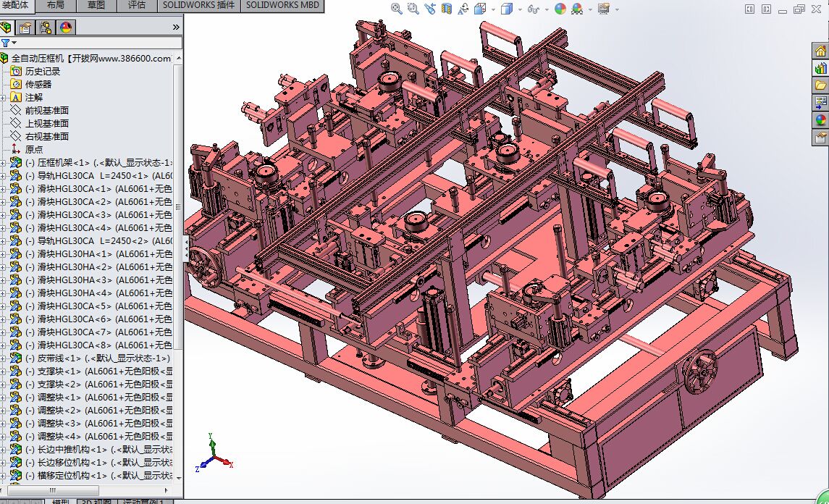Expand the 压框机架<1> component node
Viewport: 829px width, 504px height.
pos(4,163)
